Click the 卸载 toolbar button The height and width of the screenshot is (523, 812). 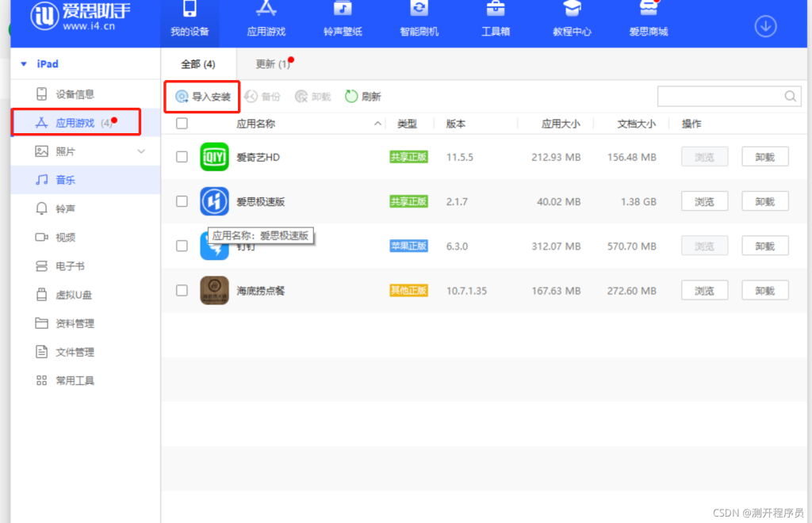point(312,97)
